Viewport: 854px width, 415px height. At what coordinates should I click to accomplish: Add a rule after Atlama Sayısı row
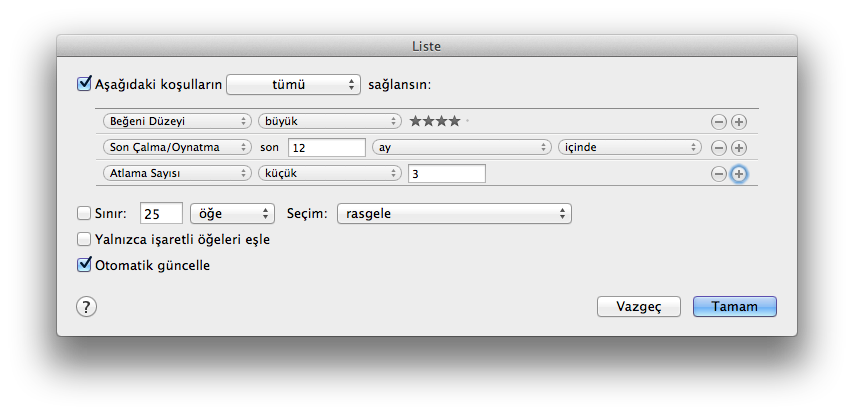[739, 173]
